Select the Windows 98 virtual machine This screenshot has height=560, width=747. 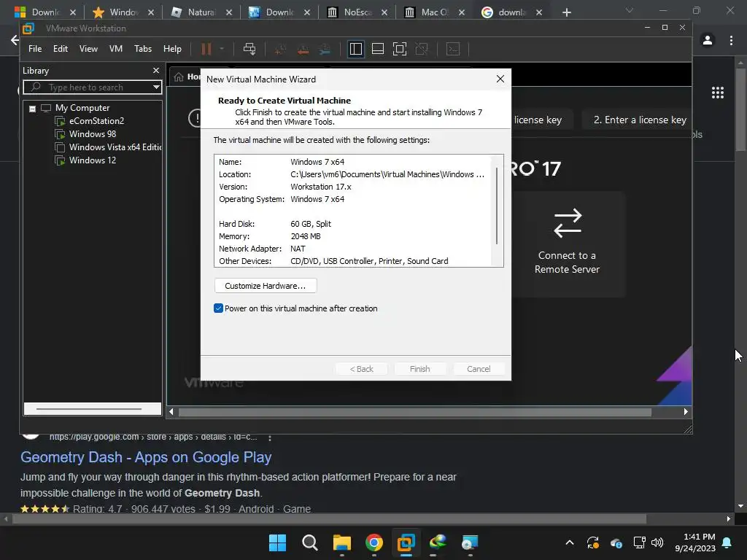(93, 134)
